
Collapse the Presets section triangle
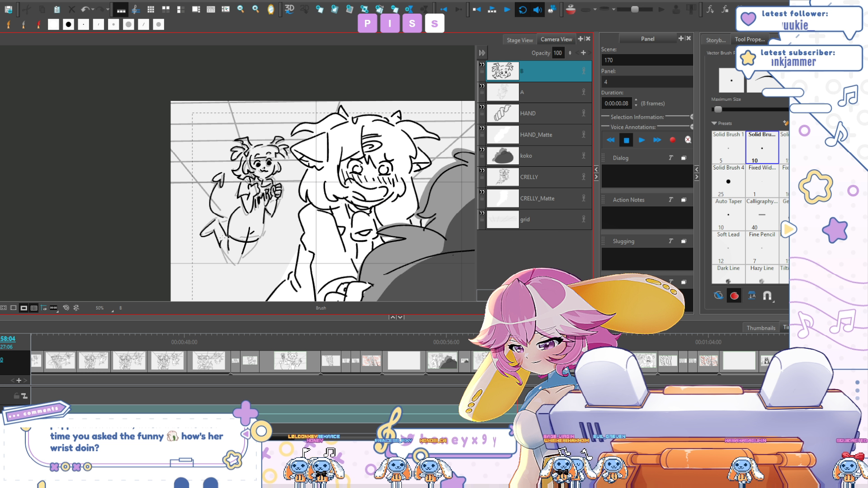[714, 123]
